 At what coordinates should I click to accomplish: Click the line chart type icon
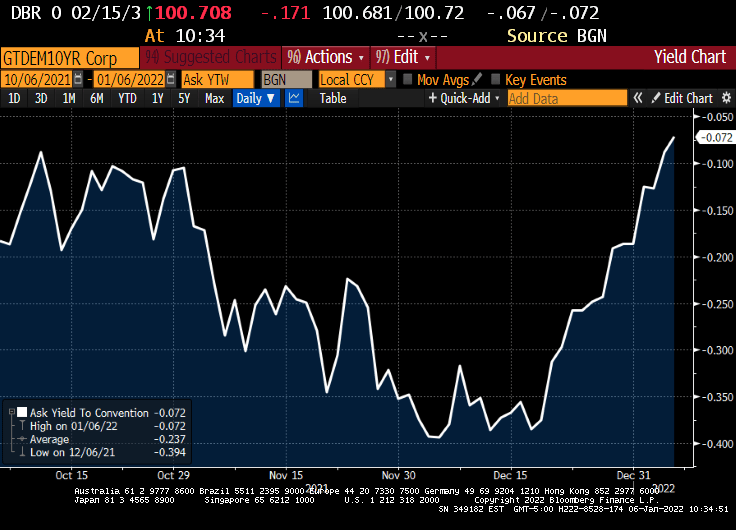(295, 98)
